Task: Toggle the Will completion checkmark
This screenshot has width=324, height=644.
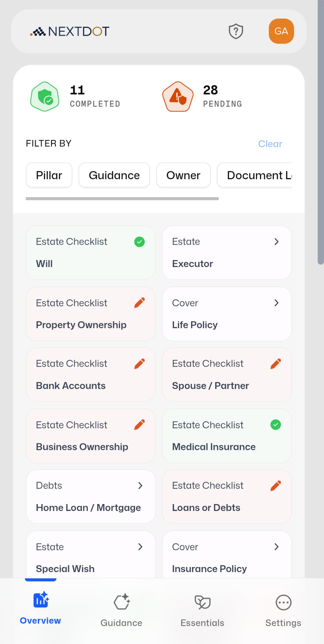Action: [x=139, y=242]
